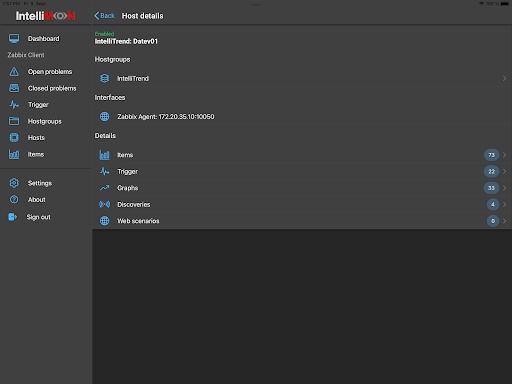Screen dimensions: 512x384
Task: Open the IntelliTrend hostgroup row
Action: coord(302,78)
